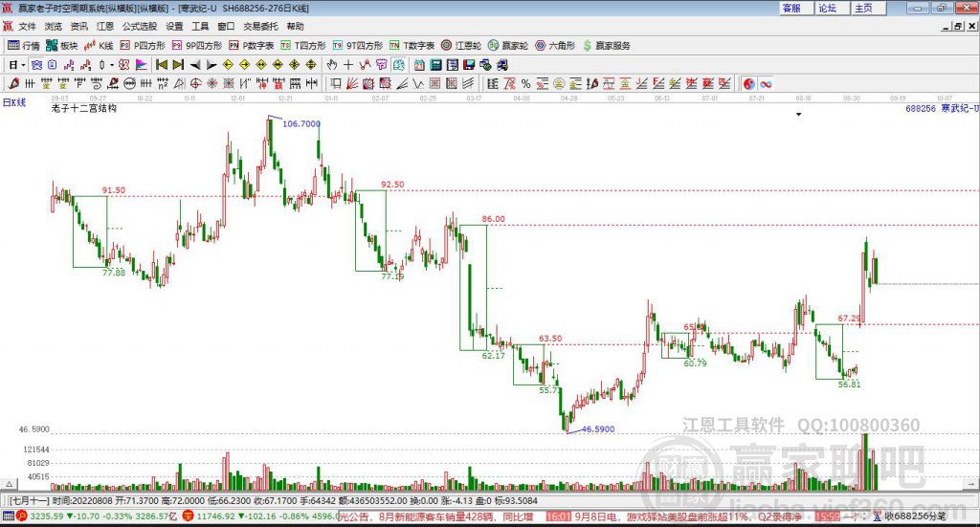
Task: Open the calculator icon
Action: click(x=436, y=65)
